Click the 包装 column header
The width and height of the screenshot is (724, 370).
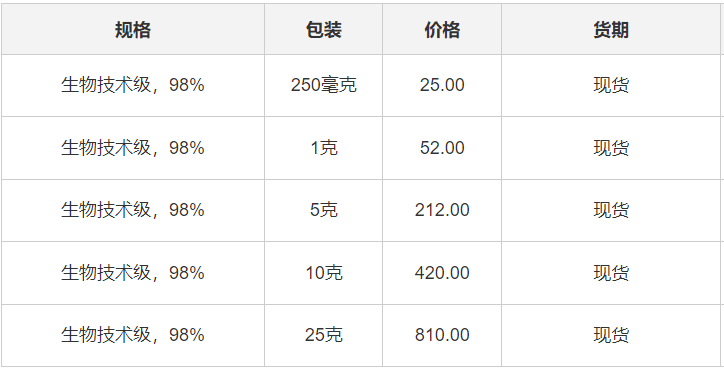pos(323,30)
